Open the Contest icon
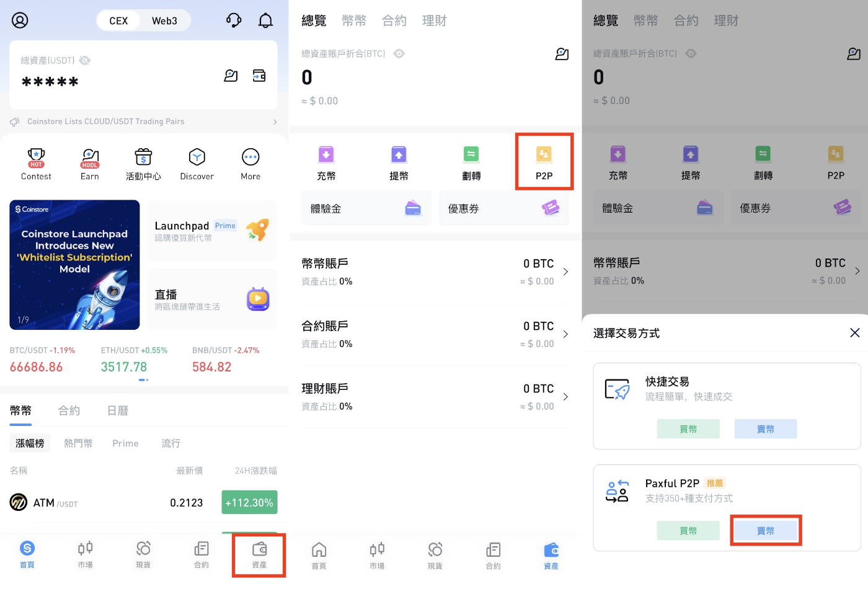 point(36,164)
